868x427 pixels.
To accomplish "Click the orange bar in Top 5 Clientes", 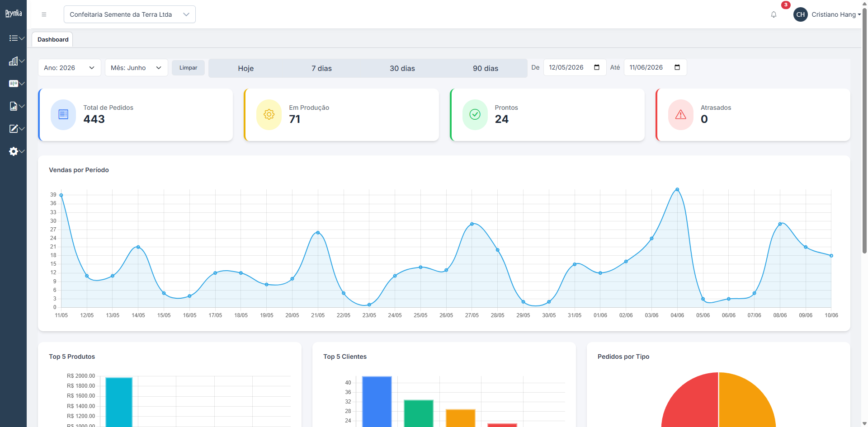I will (460, 418).
